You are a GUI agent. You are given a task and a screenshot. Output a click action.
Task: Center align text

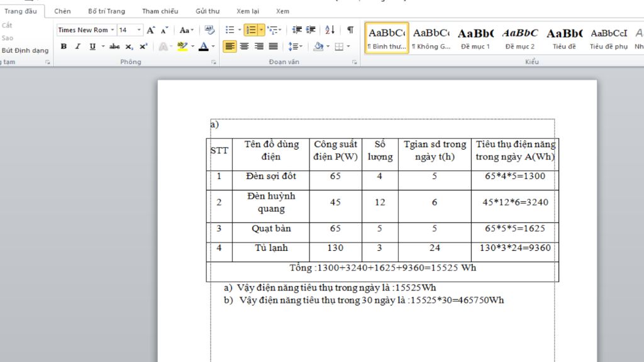pos(245,47)
